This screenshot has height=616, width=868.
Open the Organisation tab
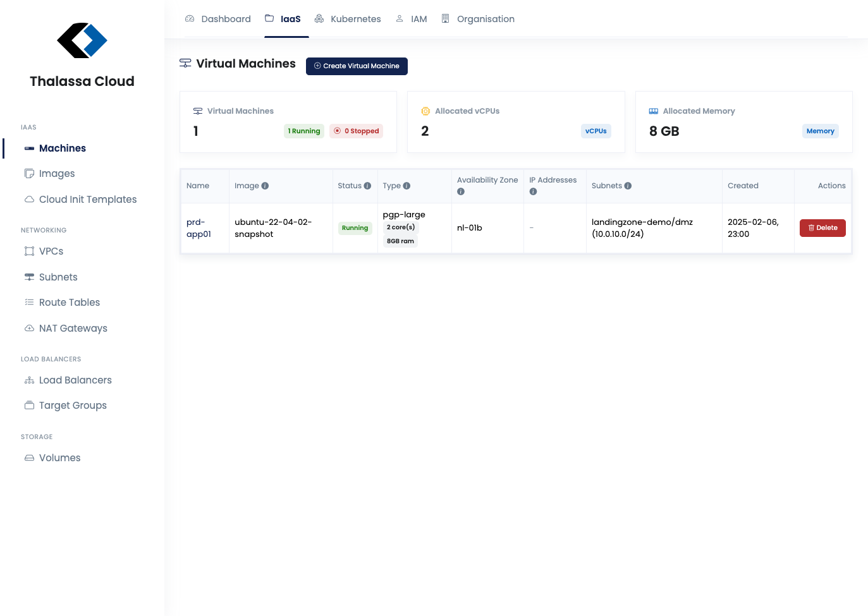[x=478, y=19]
